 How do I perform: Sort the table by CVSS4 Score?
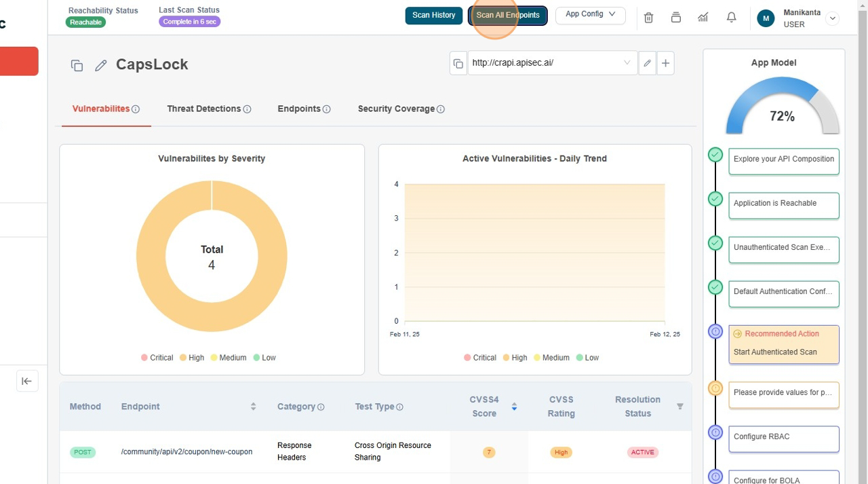click(514, 406)
